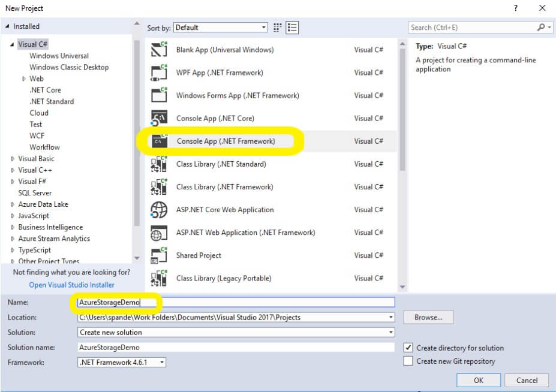
Task: Select Console App (.NET Framework) template name
Action: (226, 141)
